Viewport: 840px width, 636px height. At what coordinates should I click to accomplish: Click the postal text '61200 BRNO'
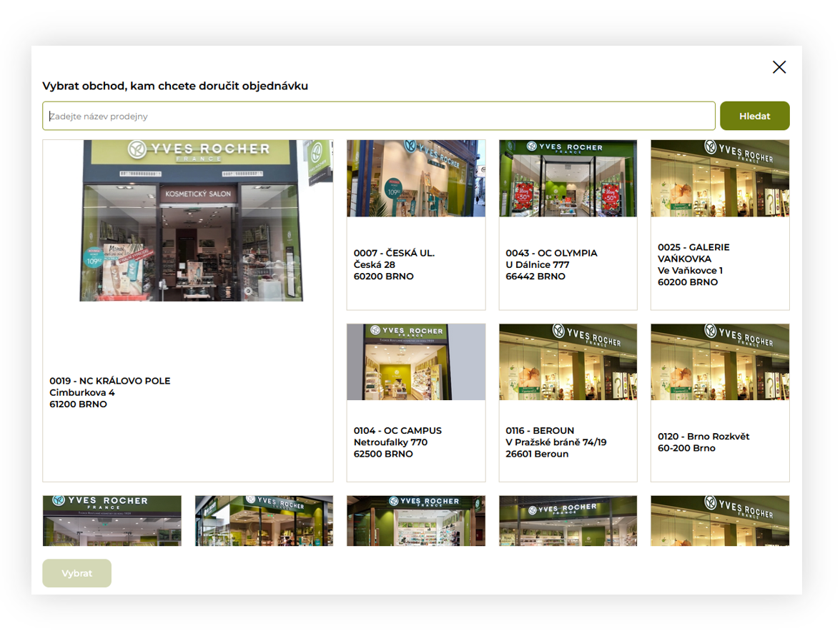point(78,404)
